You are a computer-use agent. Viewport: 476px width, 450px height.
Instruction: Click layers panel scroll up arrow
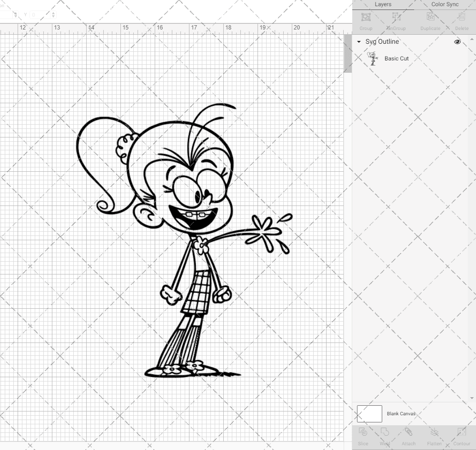(x=471, y=39)
